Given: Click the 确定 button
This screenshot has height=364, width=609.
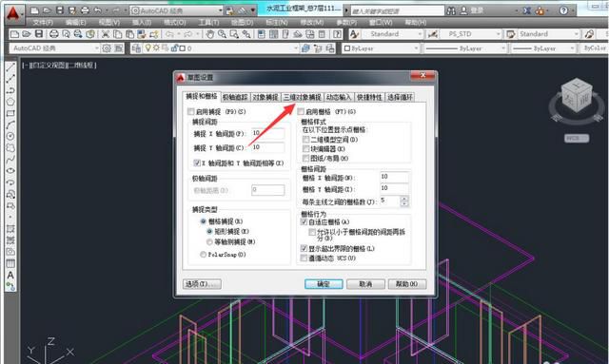Looking at the screenshot, I should coord(324,284).
